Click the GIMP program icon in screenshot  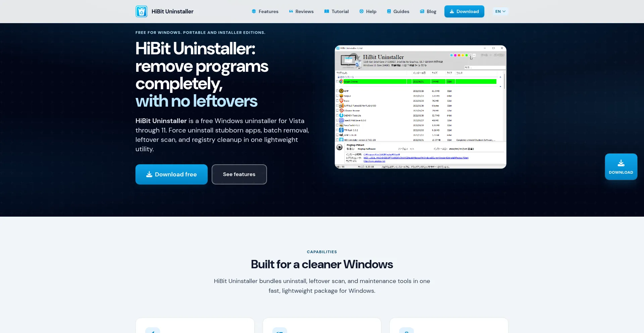point(341,135)
